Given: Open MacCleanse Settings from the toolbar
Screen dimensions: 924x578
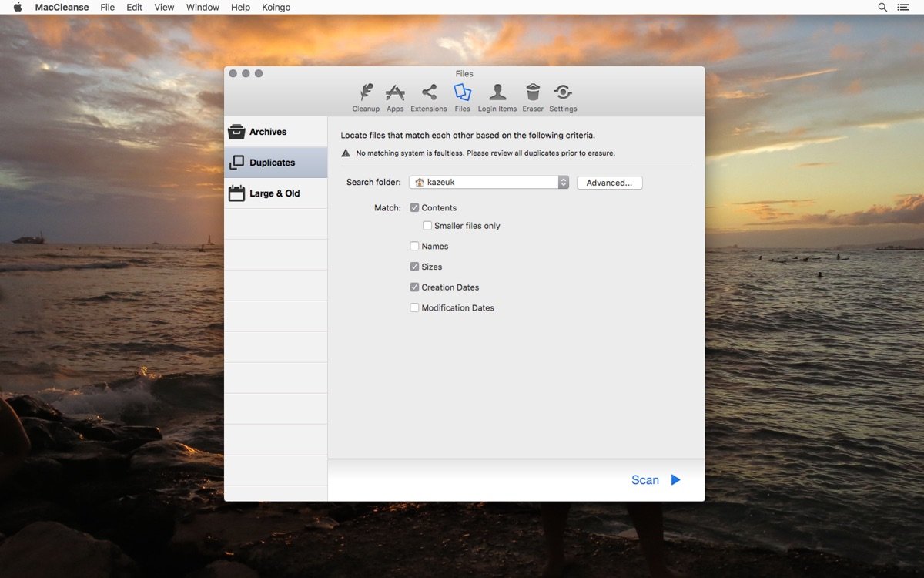Looking at the screenshot, I should (x=562, y=96).
